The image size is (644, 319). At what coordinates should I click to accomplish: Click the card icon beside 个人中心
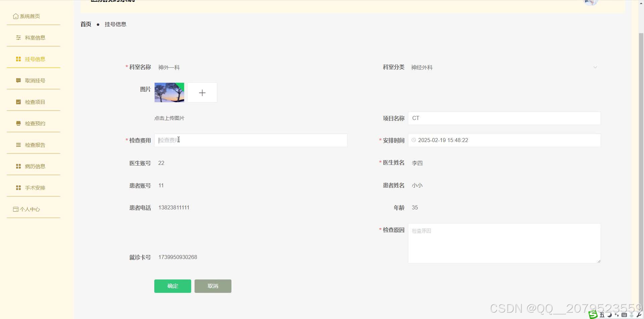[x=15, y=209]
